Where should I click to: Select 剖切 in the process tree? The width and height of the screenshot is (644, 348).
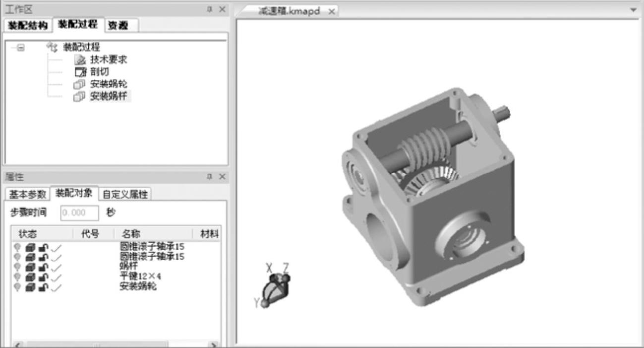(x=99, y=72)
